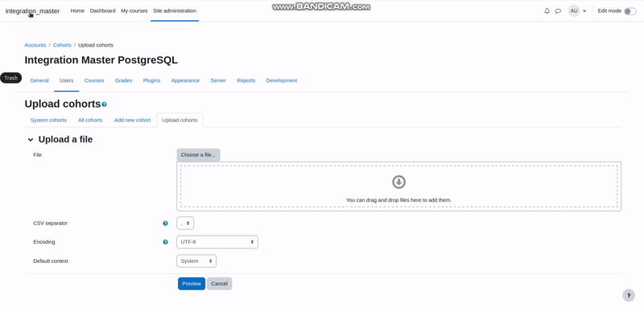This screenshot has height=312, width=644.
Task: Open the All cohorts tab
Action: [x=90, y=121]
